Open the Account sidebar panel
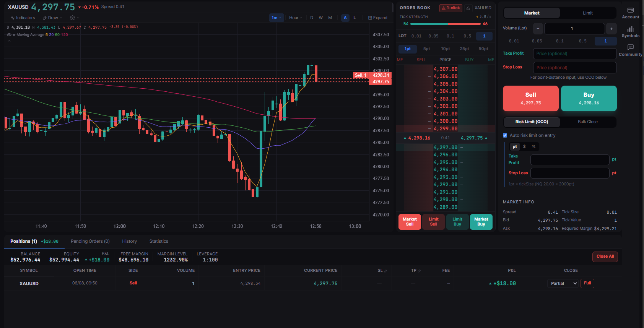 (630, 13)
